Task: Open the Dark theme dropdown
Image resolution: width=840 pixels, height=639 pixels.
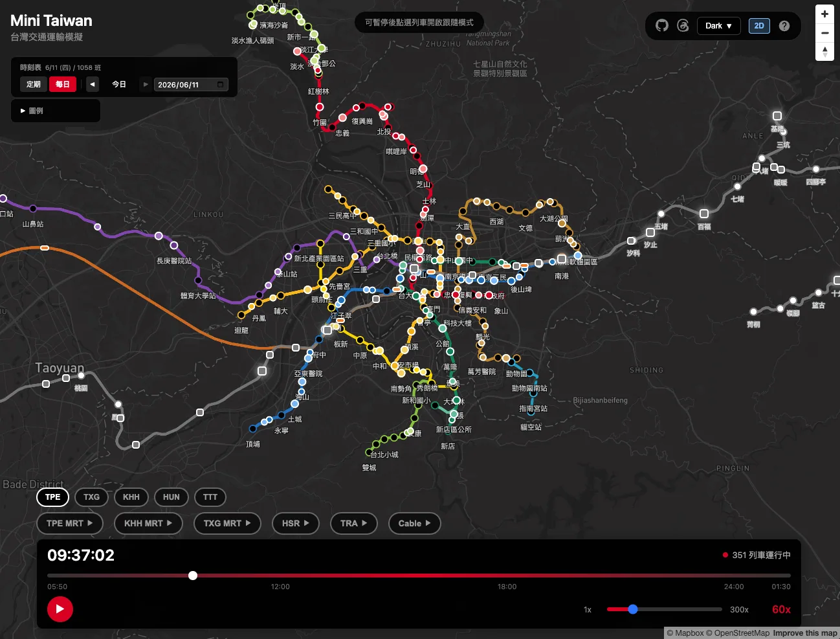Action: tap(718, 26)
